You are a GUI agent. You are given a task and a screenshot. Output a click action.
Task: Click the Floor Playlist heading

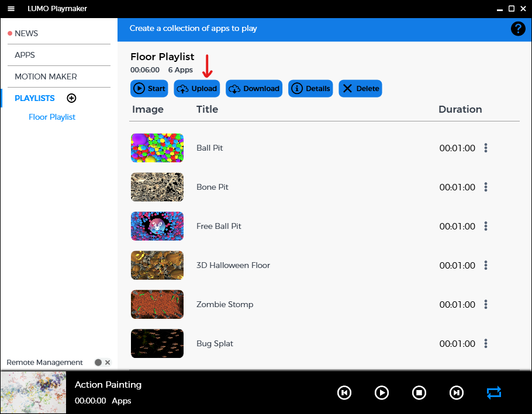pyautogui.click(x=162, y=57)
